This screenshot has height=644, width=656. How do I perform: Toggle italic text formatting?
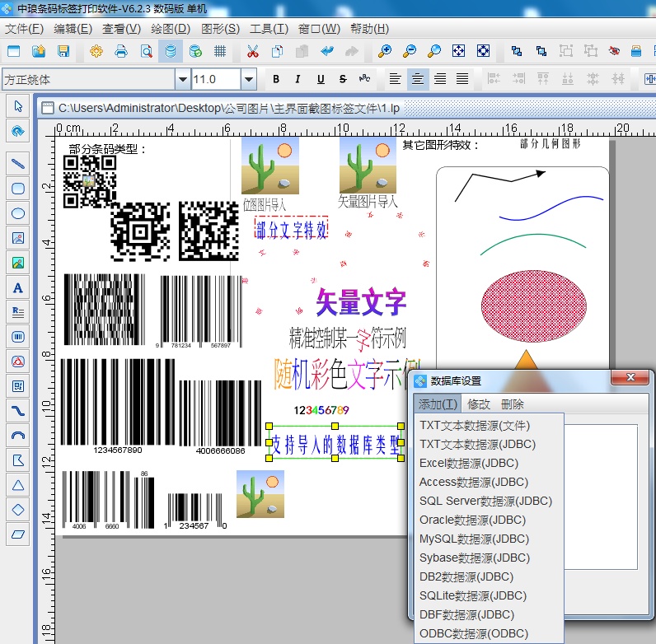tap(298, 80)
